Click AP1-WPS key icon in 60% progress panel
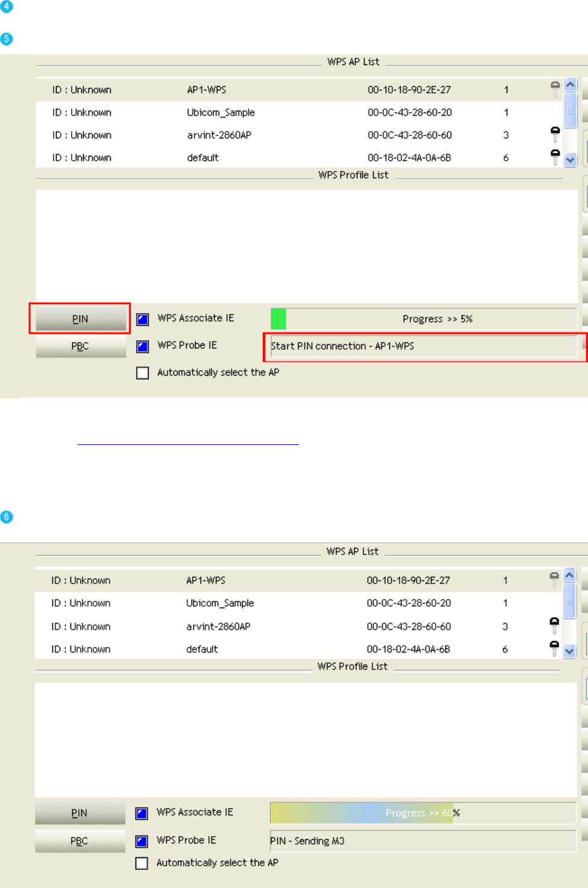 tap(554, 580)
